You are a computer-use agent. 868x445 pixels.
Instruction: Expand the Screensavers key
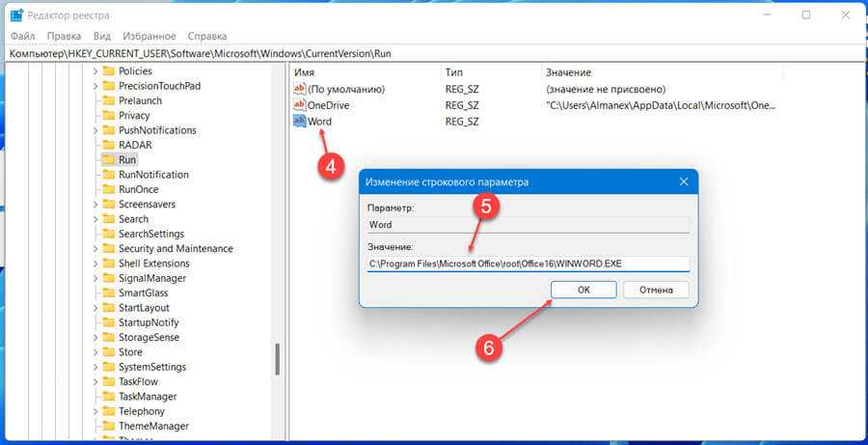point(95,205)
